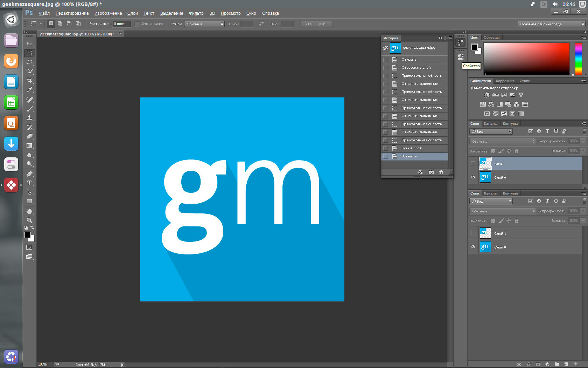Image resolution: width=588 pixels, height=368 pixels.
Task: Create snapshot with History panel camera icon
Action: 431,172
